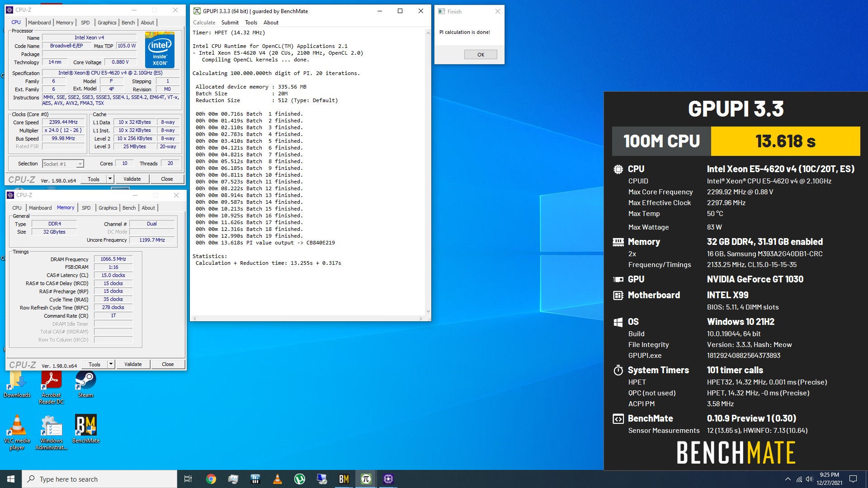Open the Tools menu in GPUPI
Viewport: 868px width, 488px height.
(x=251, y=23)
